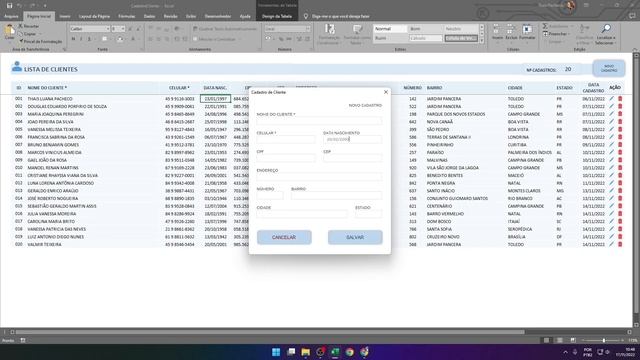Click the SALVAR button in the dialog
Viewport: 640px width, 360px height.
355,237
